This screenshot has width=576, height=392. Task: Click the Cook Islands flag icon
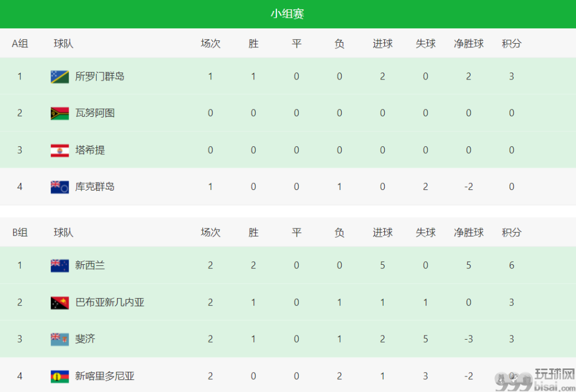pyautogui.click(x=59, y=187)
